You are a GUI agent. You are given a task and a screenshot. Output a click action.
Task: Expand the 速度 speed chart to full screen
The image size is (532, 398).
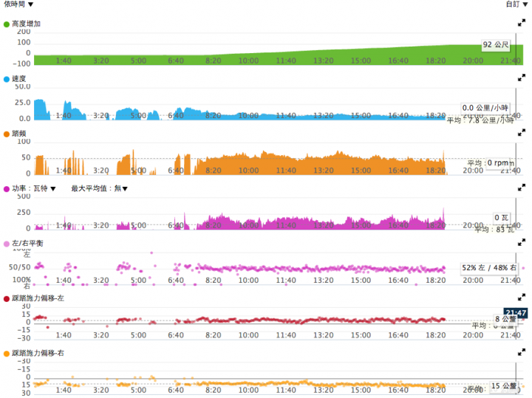[522, 78]
